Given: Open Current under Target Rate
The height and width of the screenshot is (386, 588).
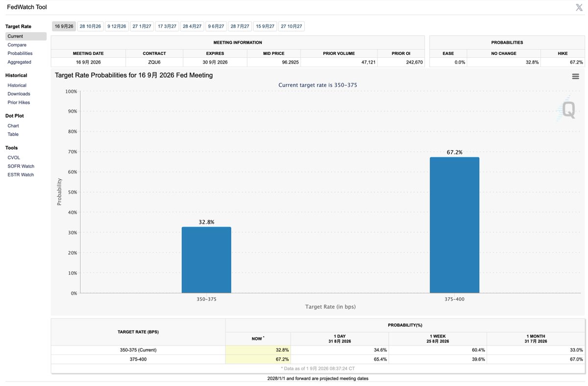Looking at the screenshot, I should (x=26, y=36).
